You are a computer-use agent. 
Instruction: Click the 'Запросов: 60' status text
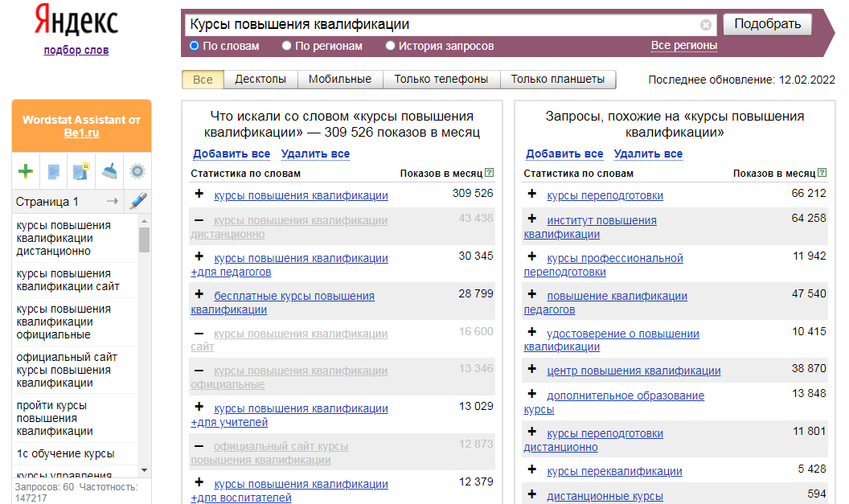(44, 487)
